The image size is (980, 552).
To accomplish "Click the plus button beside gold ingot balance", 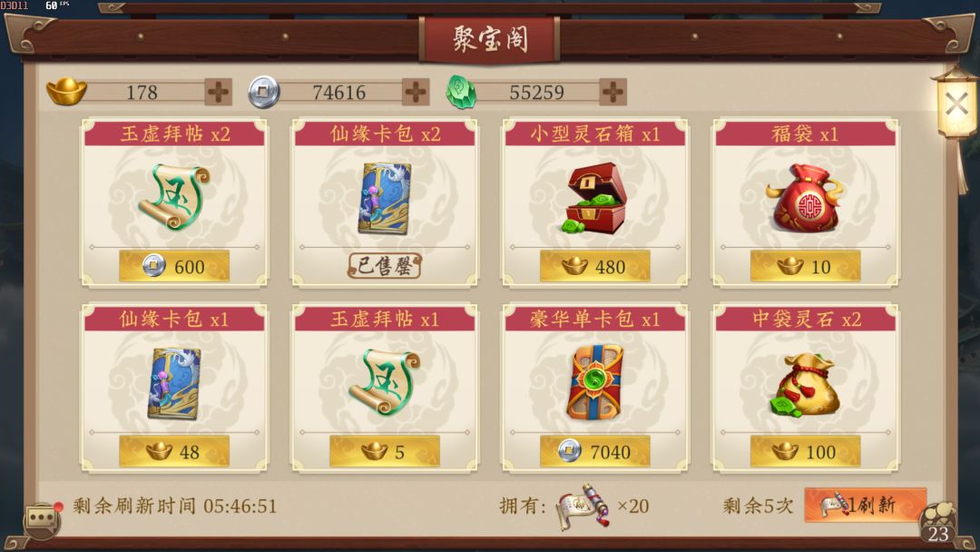I will [218, 93].
